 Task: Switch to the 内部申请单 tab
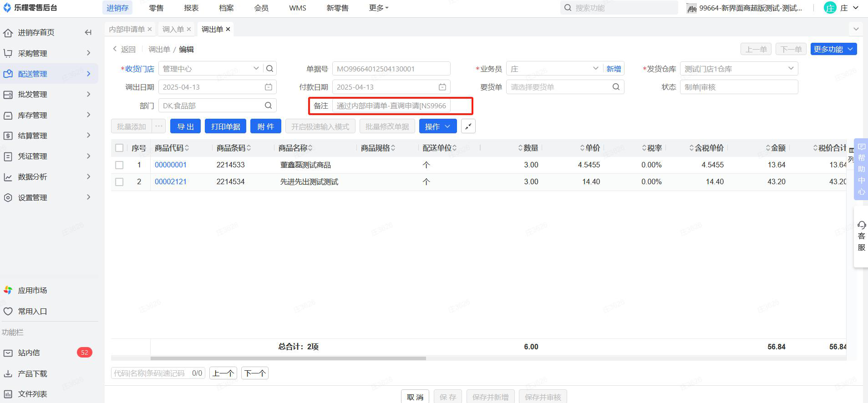[x=127, y=29]
